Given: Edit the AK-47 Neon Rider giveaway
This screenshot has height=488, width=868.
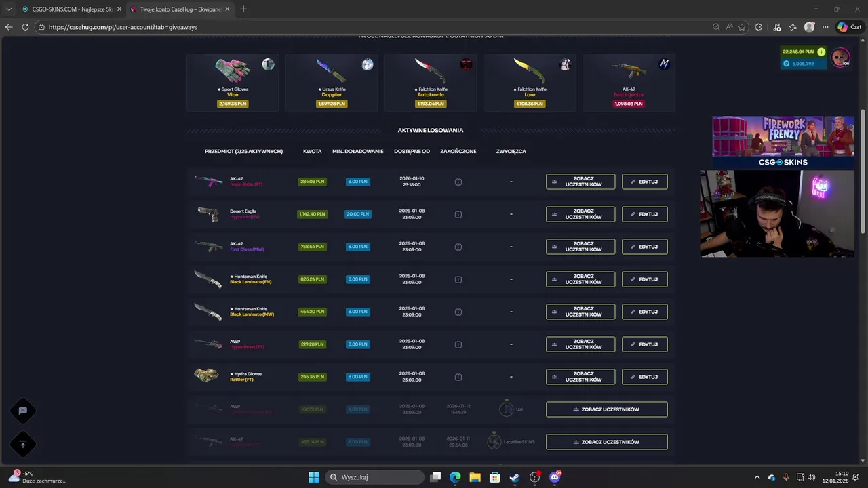Looking at the screenshot, I should 644,182.
